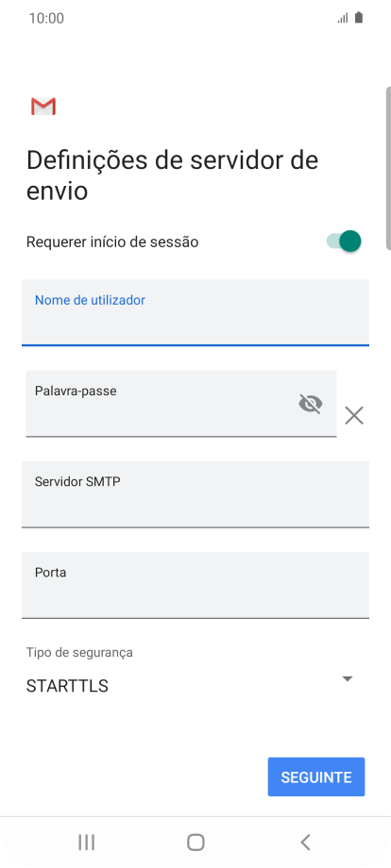Open recent apps navigation button

pyautogui.click(x=86, y=843)
